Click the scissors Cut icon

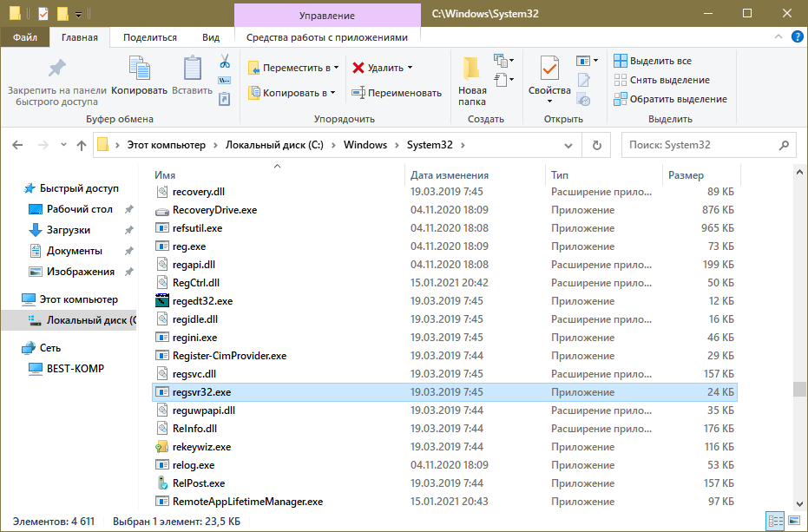click(224, 62)
